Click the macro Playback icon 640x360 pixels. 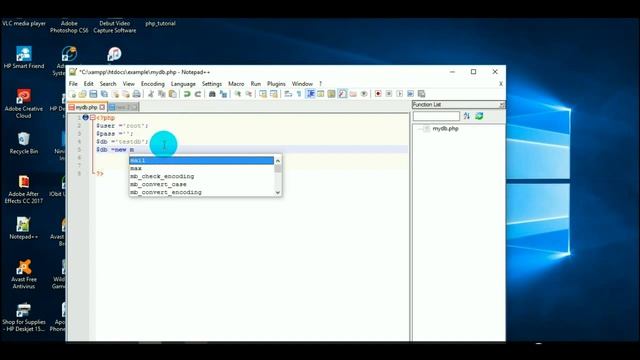400,94
